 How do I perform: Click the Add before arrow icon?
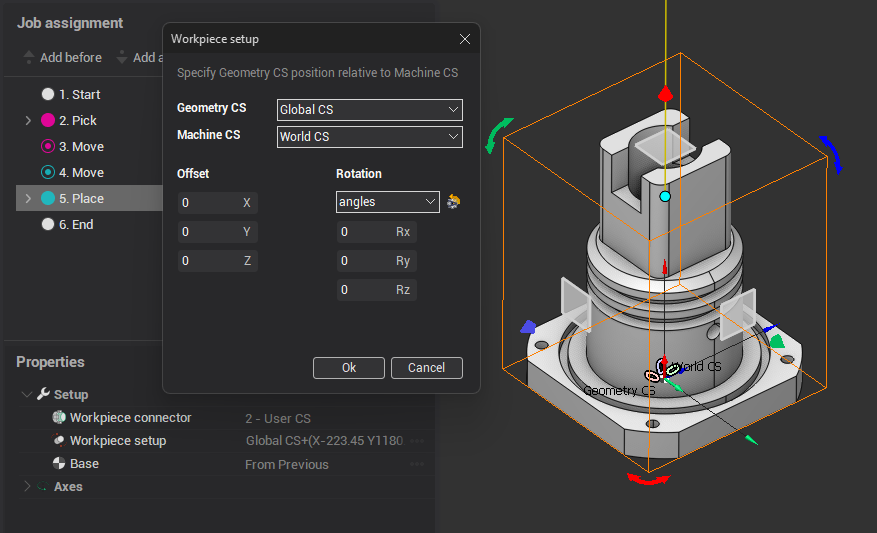29,58
